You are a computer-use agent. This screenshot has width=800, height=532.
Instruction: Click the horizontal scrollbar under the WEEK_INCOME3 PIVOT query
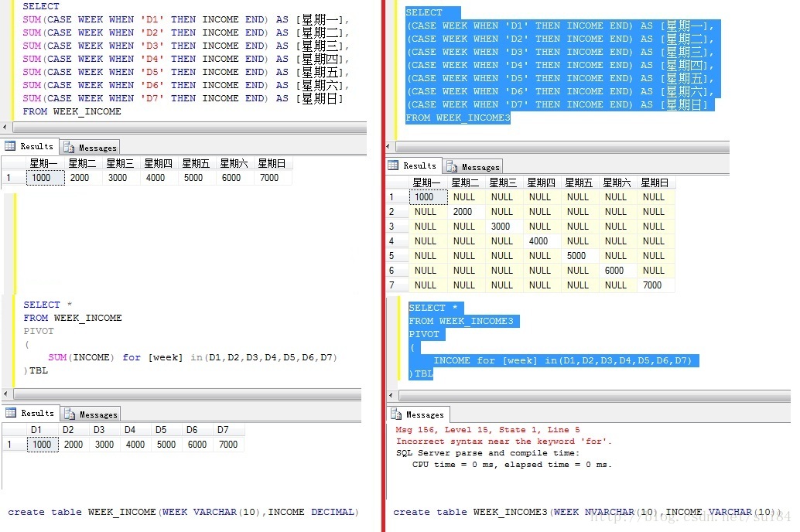pyautogui.click(x=594, y=396)
